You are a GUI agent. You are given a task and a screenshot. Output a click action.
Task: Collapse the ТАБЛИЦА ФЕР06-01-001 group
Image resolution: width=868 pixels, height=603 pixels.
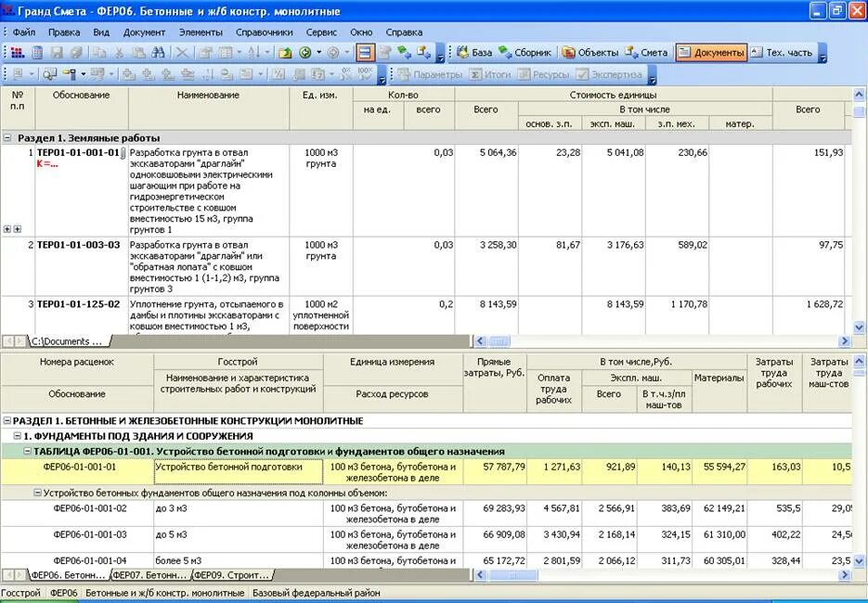(27, 452)
